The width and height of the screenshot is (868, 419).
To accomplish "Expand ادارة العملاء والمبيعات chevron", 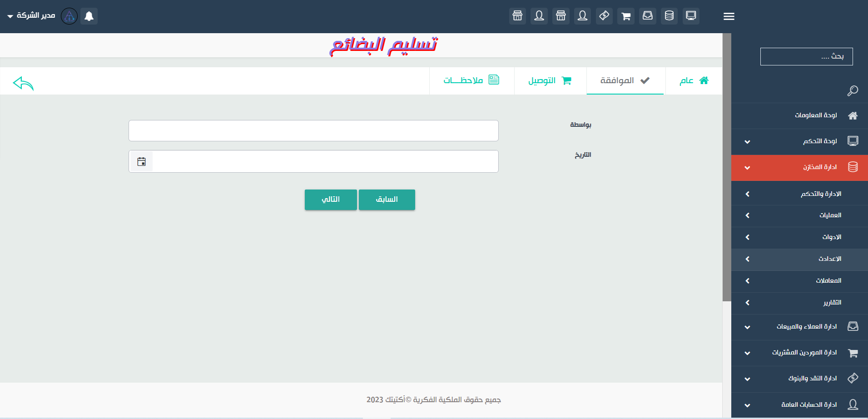I will pos(747,327).
